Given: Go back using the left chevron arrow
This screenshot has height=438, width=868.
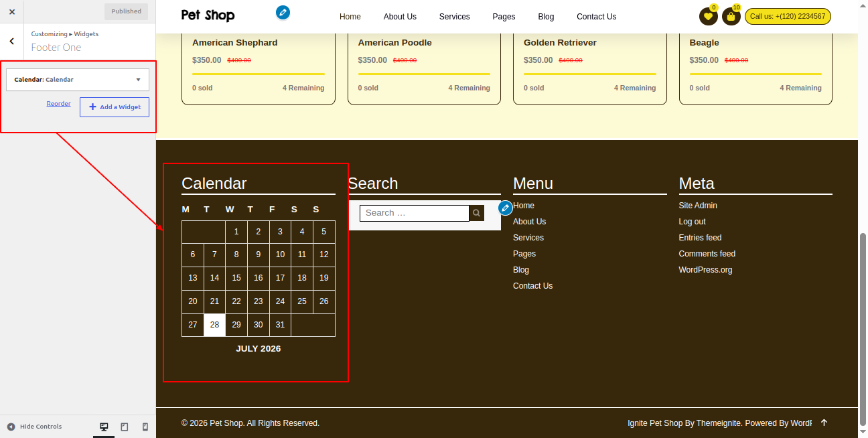Looking at the screenshot, I should [x=12, y=41].
